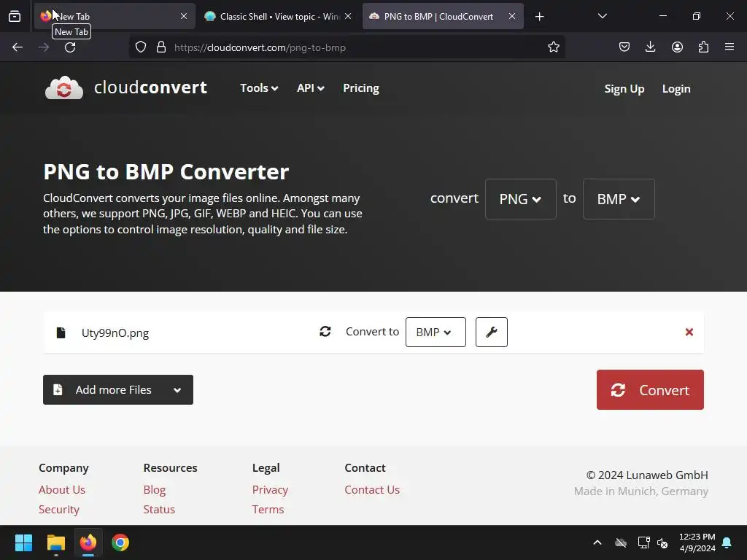Click the browser forward arrow
Image resolution: width=747 pixels, height=560 pixels.
44,47
